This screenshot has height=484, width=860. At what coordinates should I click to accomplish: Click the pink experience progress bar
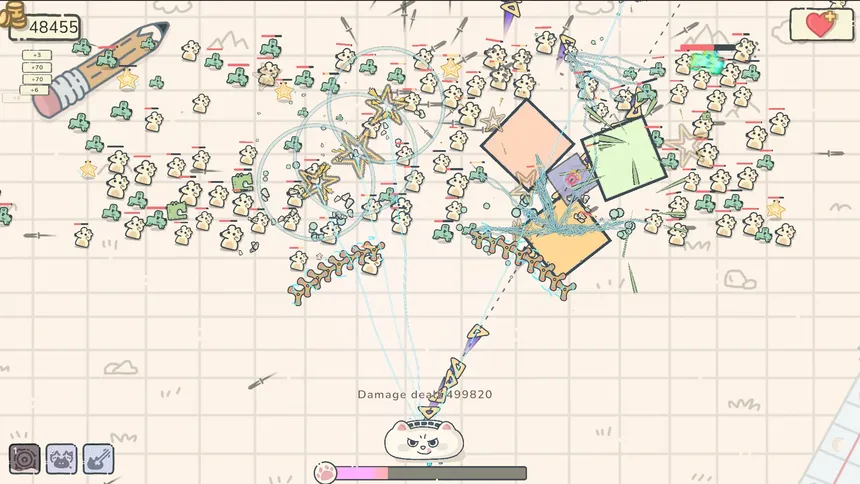tap(431, 472)
